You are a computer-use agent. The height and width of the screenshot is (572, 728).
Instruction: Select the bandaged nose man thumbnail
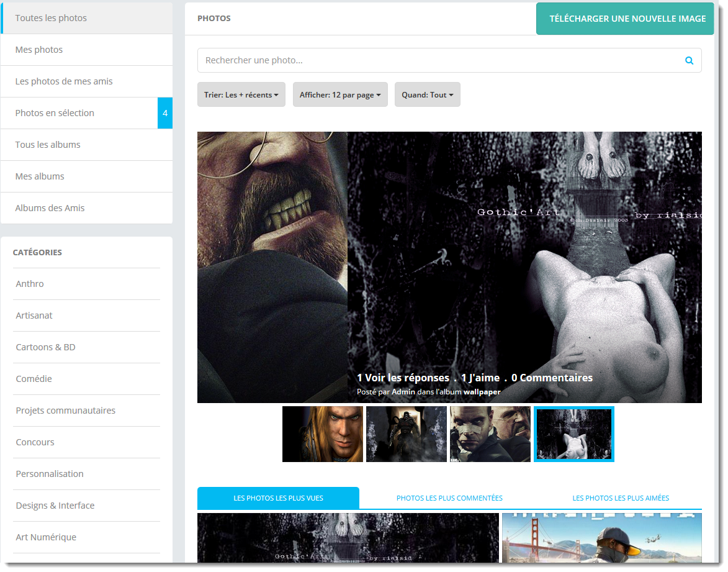[x=490, y=434]
